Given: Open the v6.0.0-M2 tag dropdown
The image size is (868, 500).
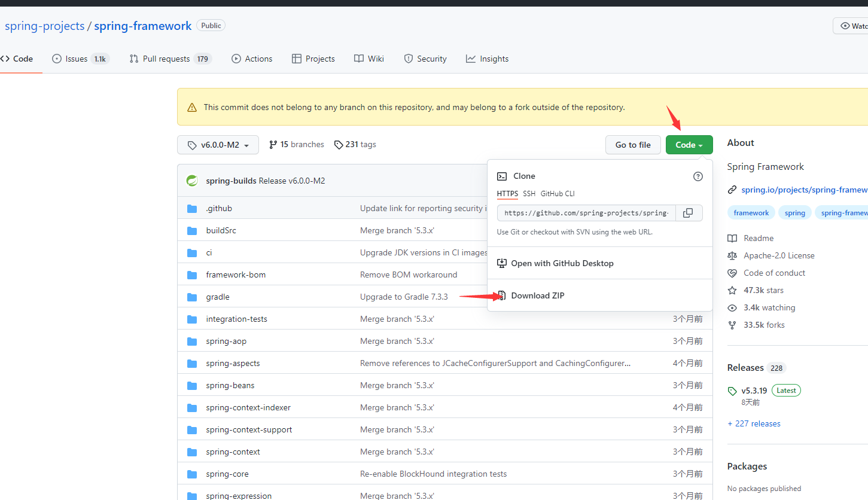Looking at the screenshot, I should 218,145.
